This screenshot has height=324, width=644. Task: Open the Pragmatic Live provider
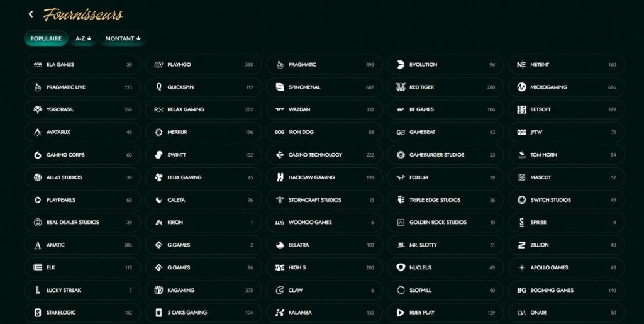pyautogui.click(x=82, y=87)
